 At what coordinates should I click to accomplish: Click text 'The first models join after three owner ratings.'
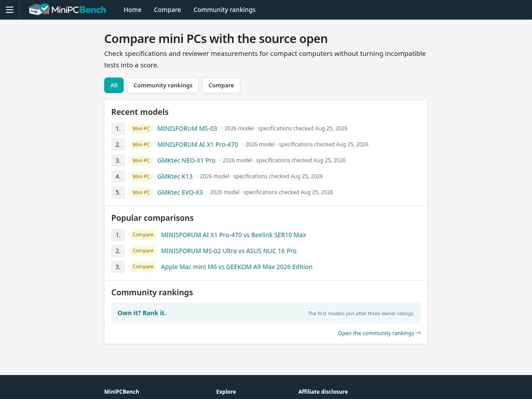point(361,313)
